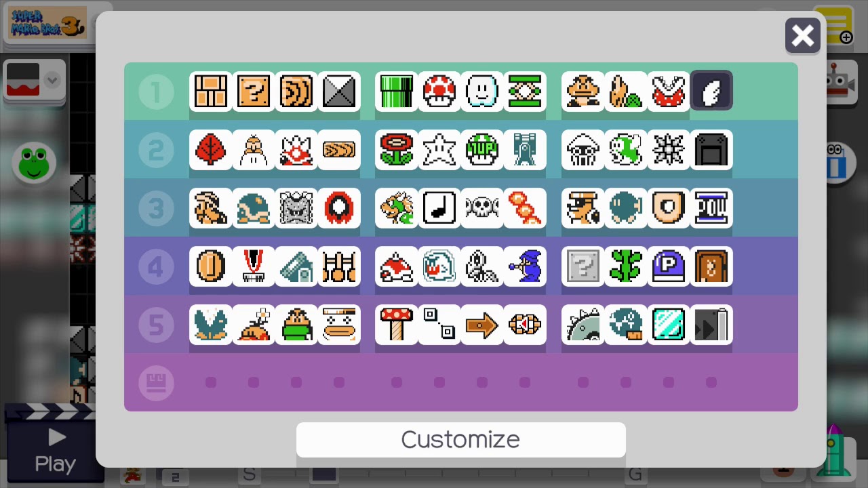
Task: Choose the orange arrow sign item
Action: point(482,325)
